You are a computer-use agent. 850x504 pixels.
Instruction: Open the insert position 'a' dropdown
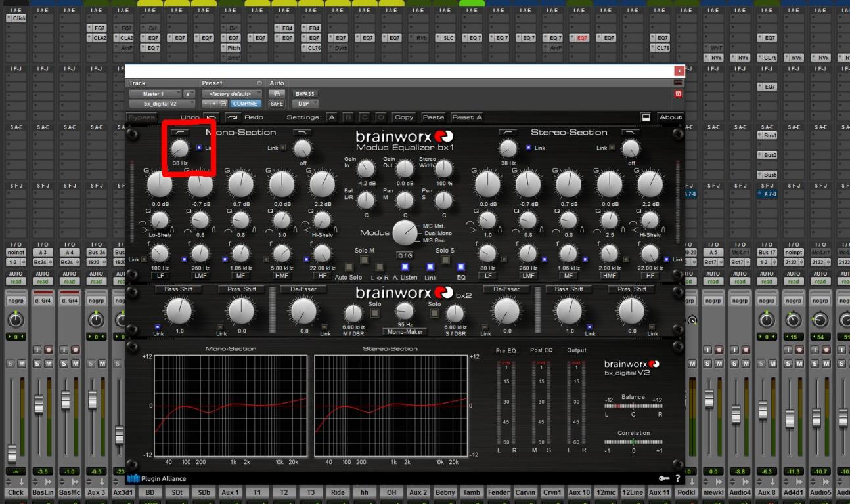pyautogui.click(x=189, y=94)
